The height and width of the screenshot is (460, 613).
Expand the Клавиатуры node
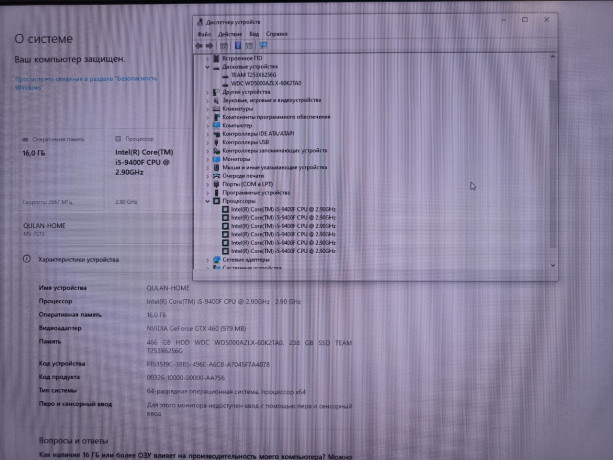tap(208, 109)
